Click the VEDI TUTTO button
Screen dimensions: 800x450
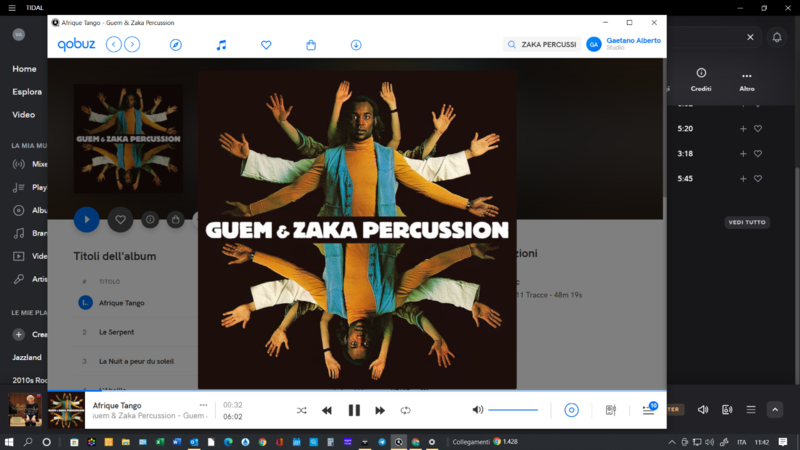pyautogui.click(x=747, y=222)
